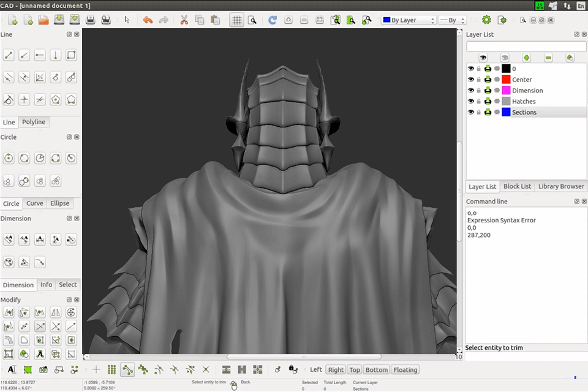Open the line width By dropdown
This screenshot has width=588, height=392.
click(x=451, y=20)
